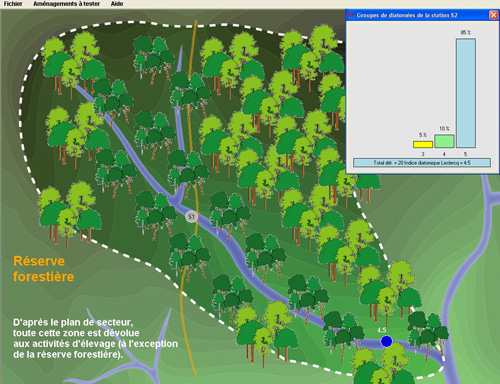Click the Indice diatomique Leclercq status bar

(422, 163)
